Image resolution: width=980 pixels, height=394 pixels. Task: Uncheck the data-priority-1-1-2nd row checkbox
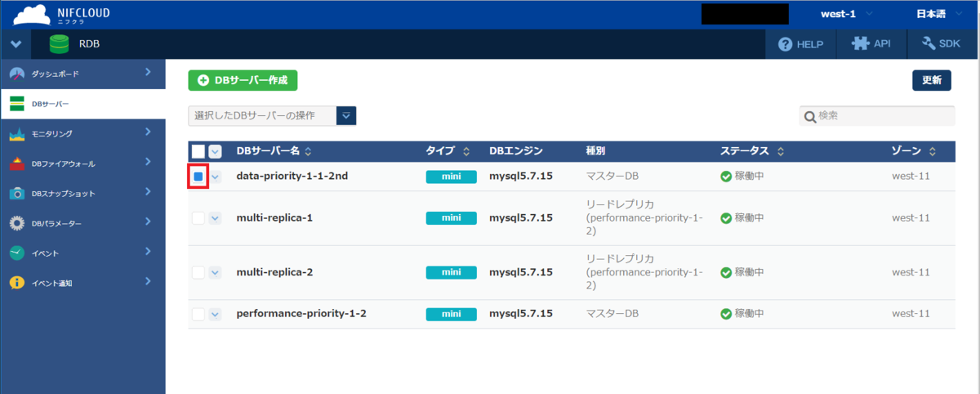click(198, 176)
